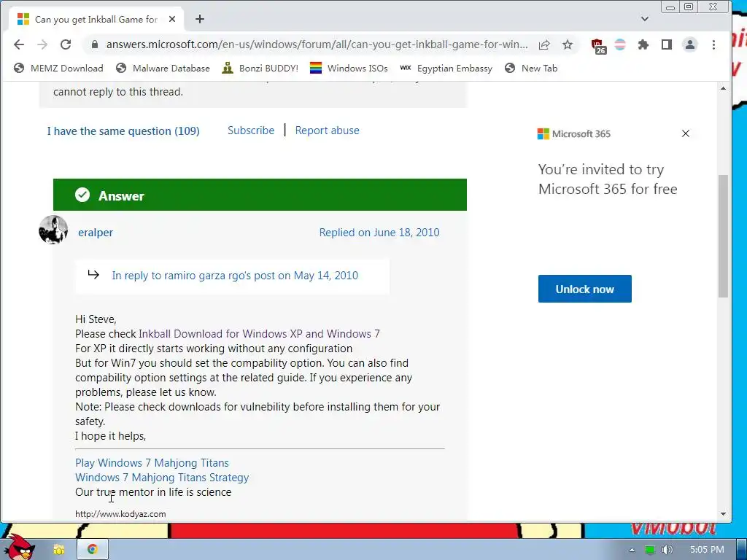The image size is (747, 560).
Task: Expand the tab search chevron
Action: [x=645, y=19]
